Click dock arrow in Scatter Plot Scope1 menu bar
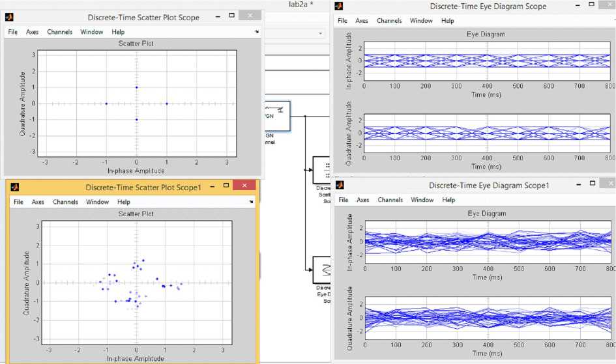The image size is (616, 364). point(251,203)
